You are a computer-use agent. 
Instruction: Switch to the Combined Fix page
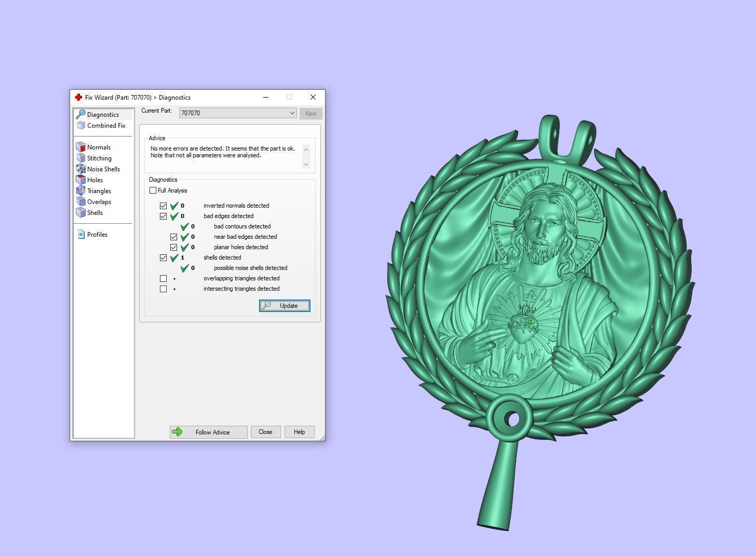tap(106, 126)
